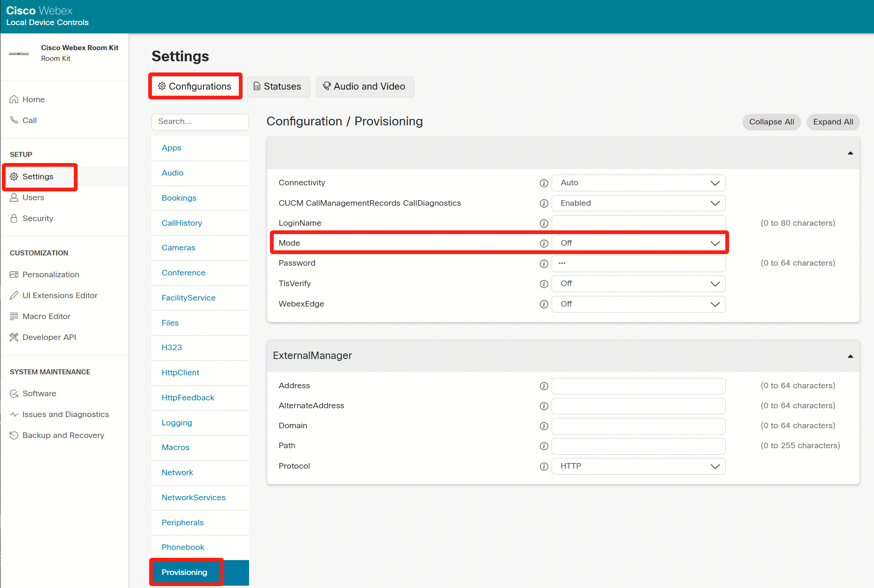Click the info icon next to Connectivity

544,183
